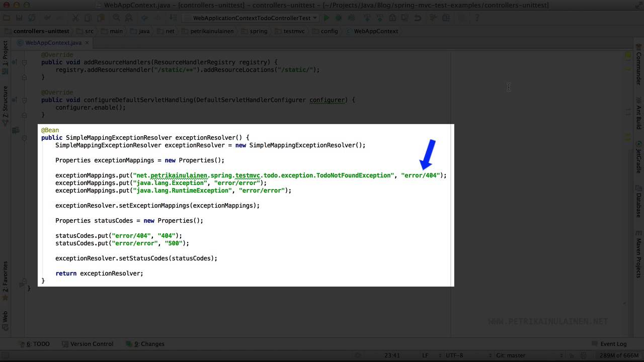This screenshot has height=362, width=644.
Task: Collapse the addResourceHandlers method fold marker
Action: pos(24,62)
